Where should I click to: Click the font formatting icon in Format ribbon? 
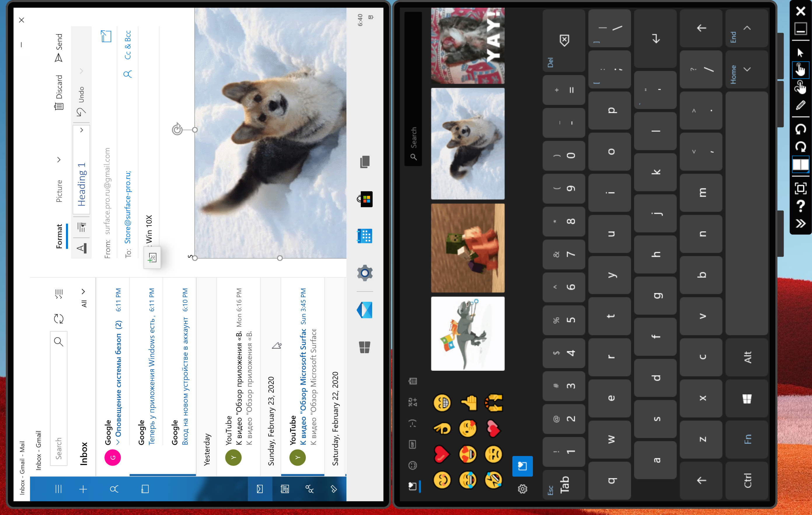(81, 248)
